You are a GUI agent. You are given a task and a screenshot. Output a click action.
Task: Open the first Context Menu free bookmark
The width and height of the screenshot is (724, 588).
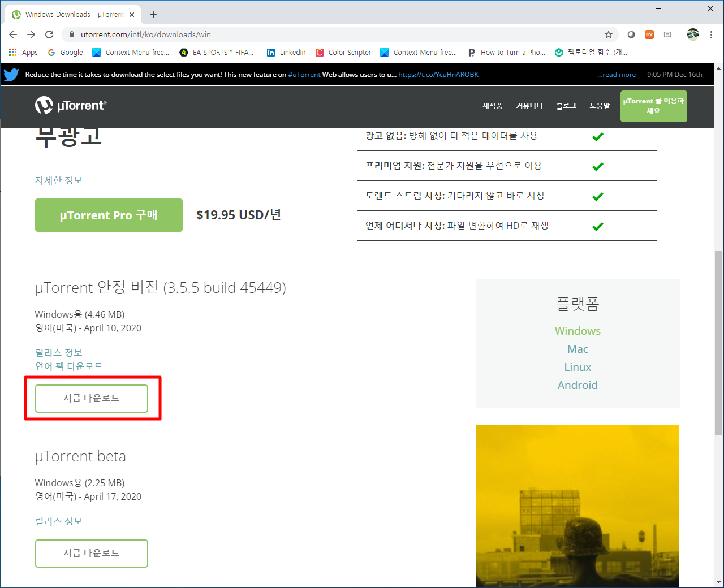click(131, 53)
